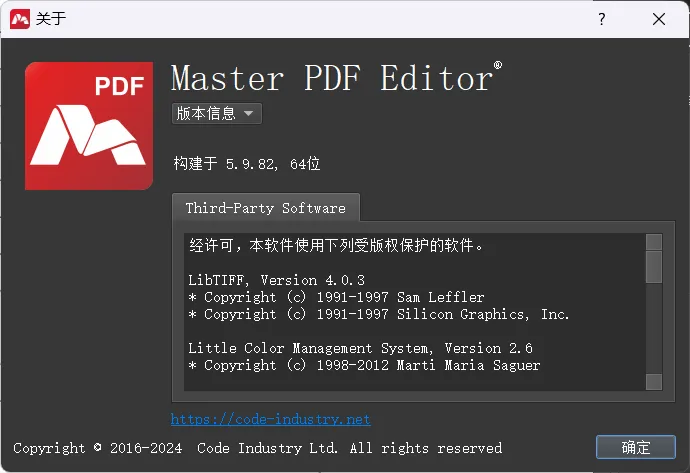Click the 'Little Color Management System, Version 2.6' line

pos(360,348)
